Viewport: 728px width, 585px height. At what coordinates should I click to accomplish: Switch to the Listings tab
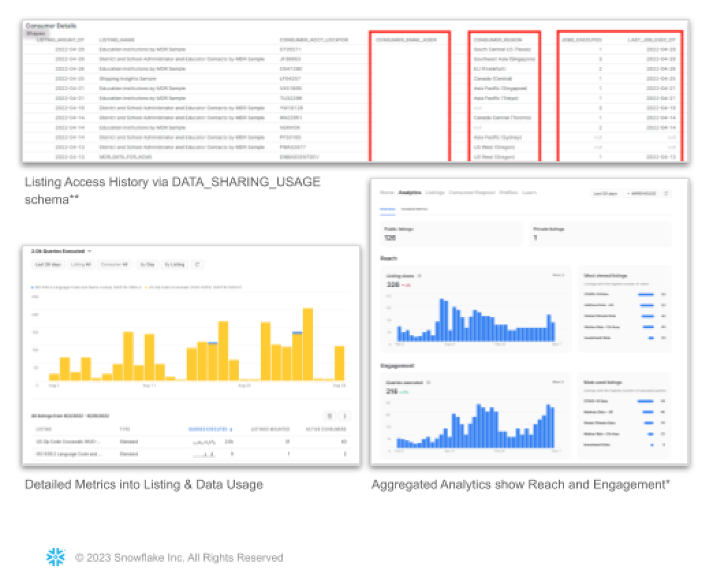pyautogui.click(x=435, y=193)
